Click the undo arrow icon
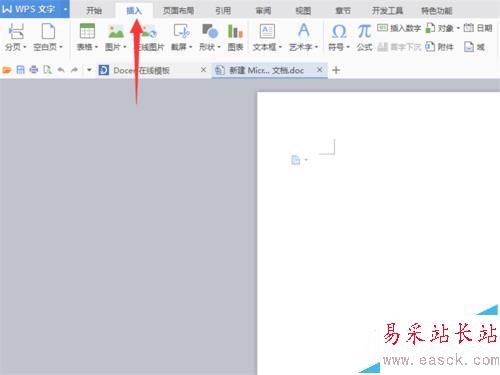 61,70
